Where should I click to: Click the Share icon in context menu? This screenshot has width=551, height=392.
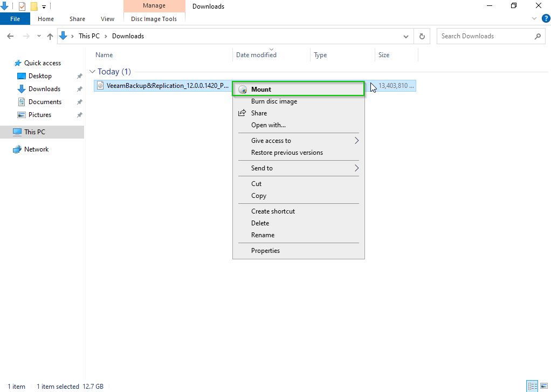point(242,113)
